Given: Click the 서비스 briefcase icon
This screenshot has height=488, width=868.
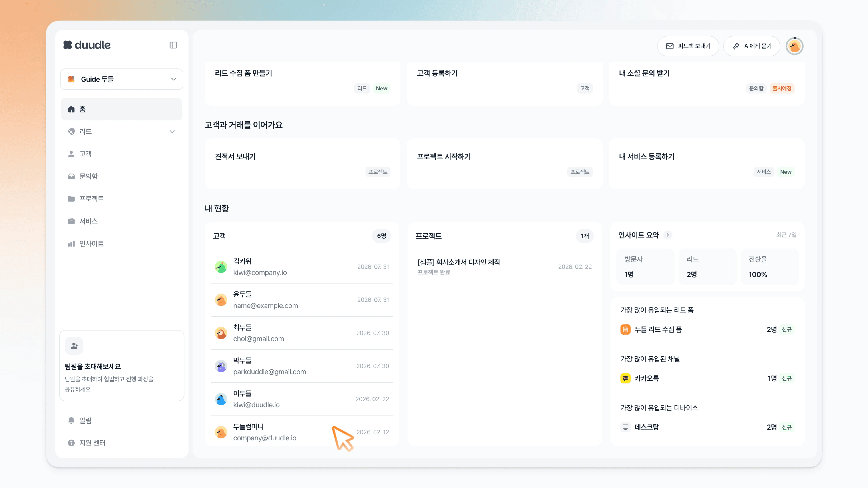Looking at the screenshot, I should point(71,221).
